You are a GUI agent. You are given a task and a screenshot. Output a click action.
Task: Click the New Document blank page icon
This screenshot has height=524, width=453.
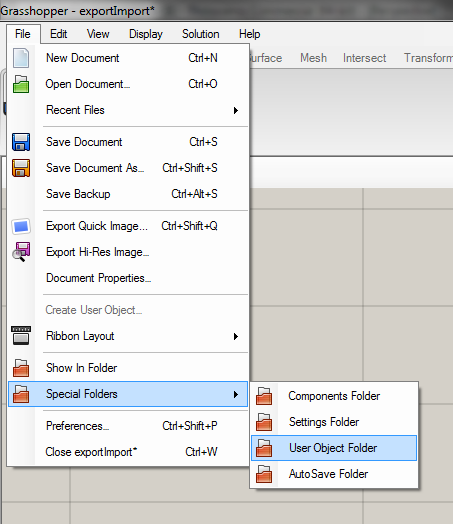click(x=21, y=58)
